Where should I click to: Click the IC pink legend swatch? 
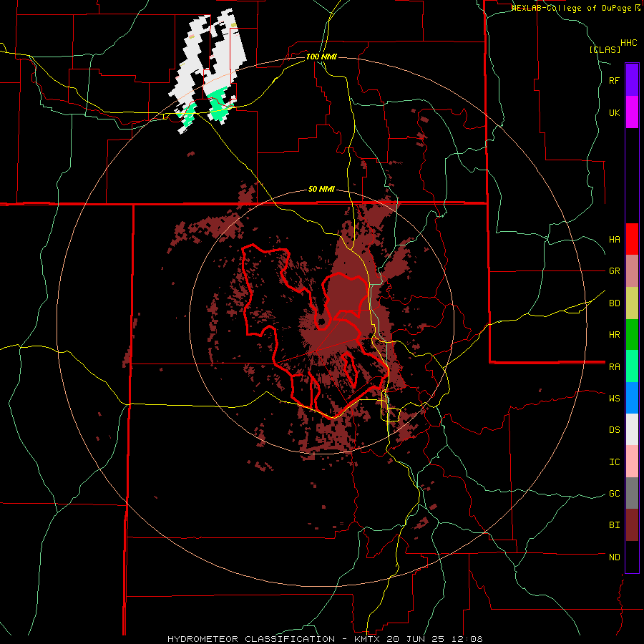click(x=632, y=462)
